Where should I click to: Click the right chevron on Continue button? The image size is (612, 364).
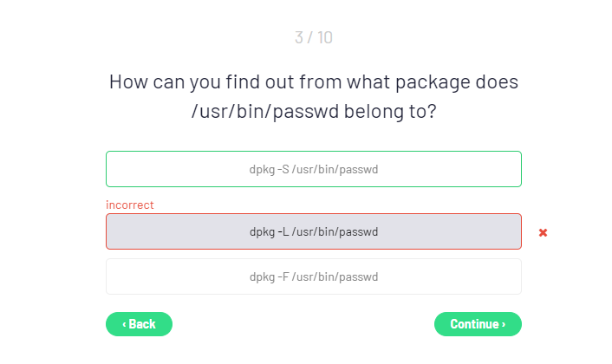point(503,324)
